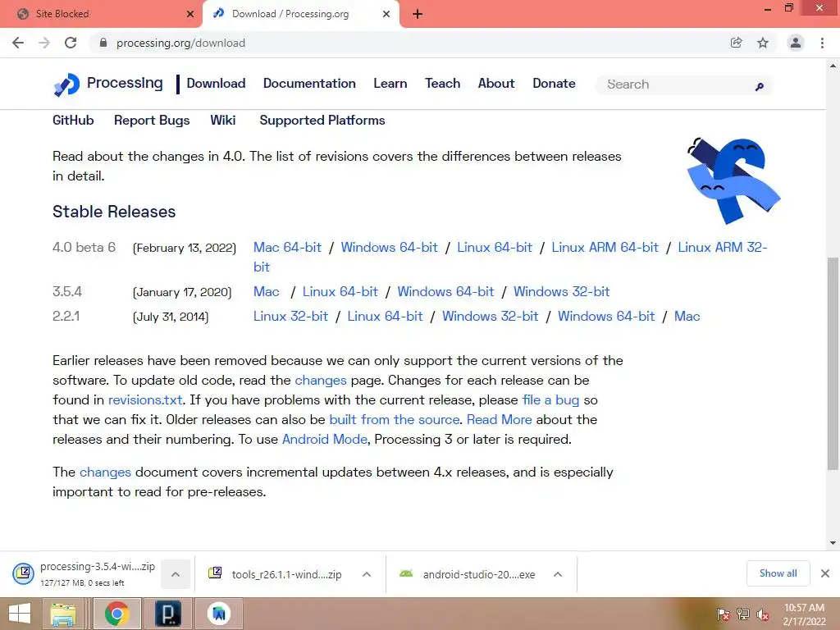Expand options for processing-3.5.4 zip download
This screenshot has width=840, height=630.
click(x=176, y=574)
